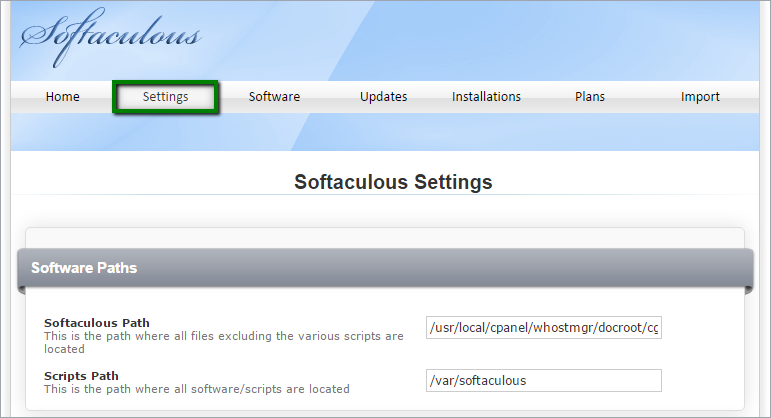
Task: Click the Softaculous logo
Action: (110, 37)
